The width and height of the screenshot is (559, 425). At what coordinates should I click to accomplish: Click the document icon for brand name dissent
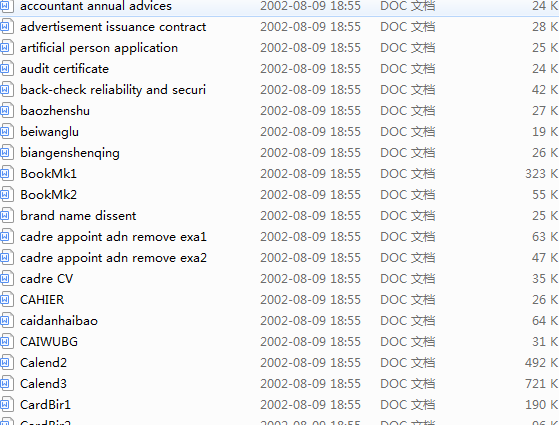click(x=6, y=216)
